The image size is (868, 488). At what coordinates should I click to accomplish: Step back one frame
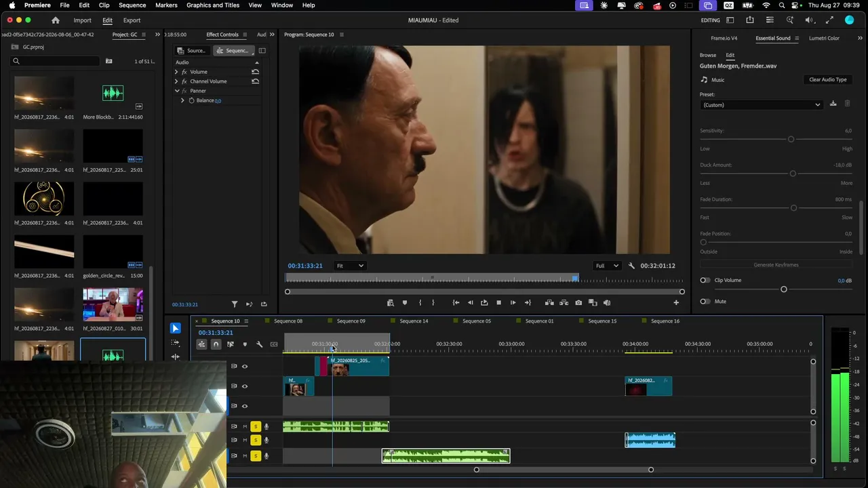pos(470,303)
